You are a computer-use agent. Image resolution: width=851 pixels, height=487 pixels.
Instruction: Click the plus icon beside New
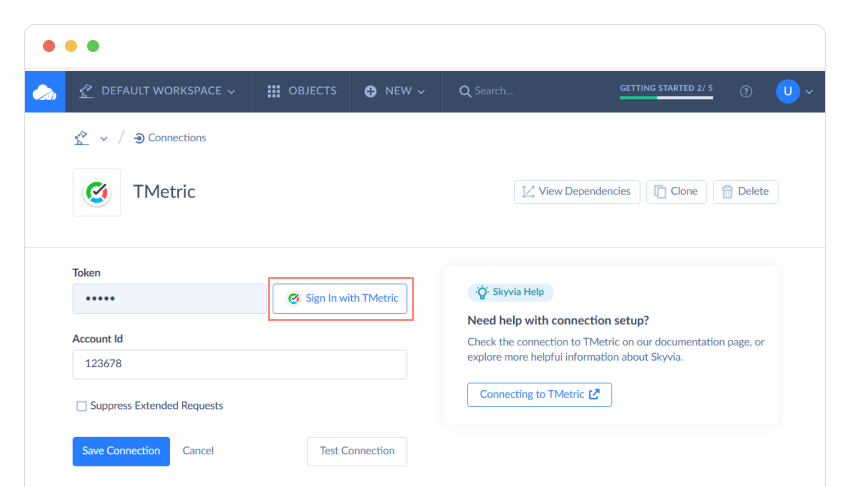pyautogui.click(x=370, y=91)
